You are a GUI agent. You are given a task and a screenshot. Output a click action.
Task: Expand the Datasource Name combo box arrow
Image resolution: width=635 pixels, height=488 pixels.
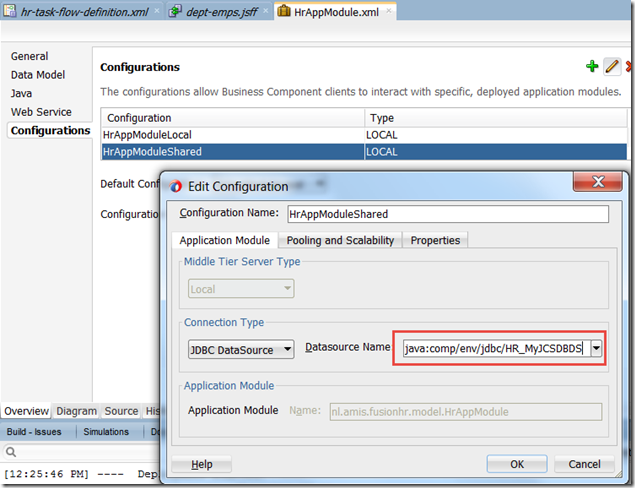(598, 349)
